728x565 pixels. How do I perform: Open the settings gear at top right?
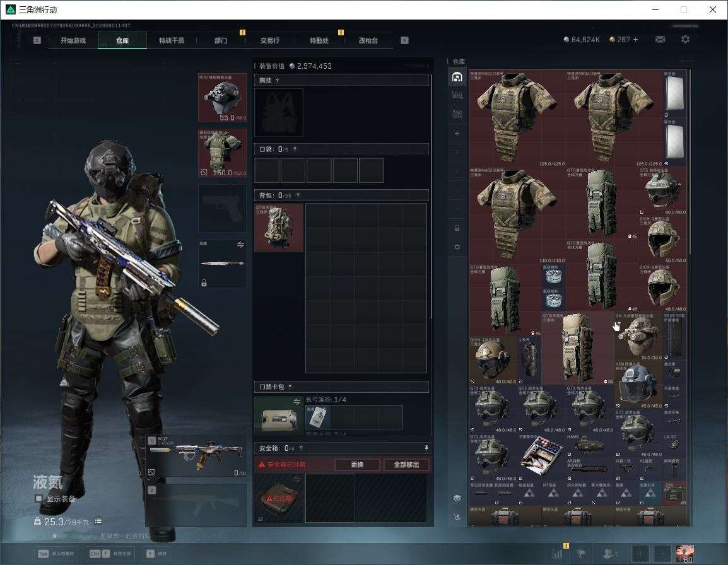685,40
